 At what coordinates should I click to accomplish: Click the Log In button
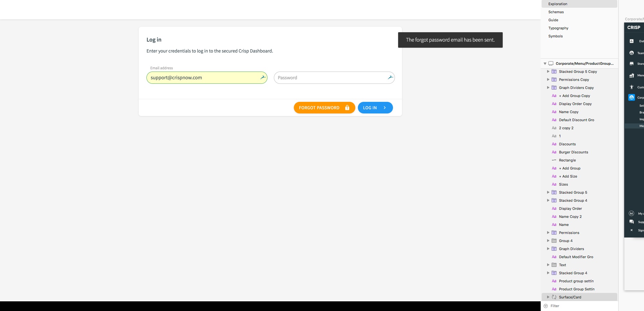click(x=375, y=108)
